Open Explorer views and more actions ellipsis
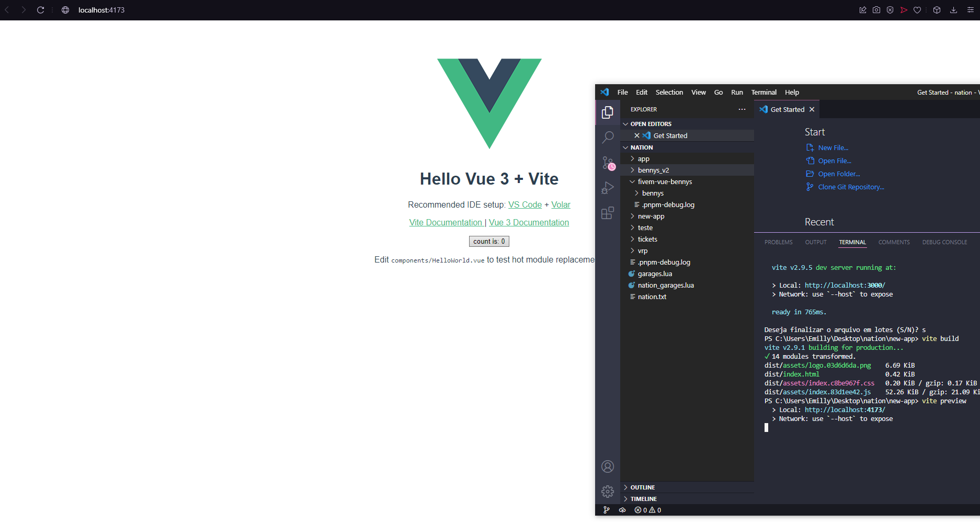This screenshot has height=524, width=980. [742, 109]
